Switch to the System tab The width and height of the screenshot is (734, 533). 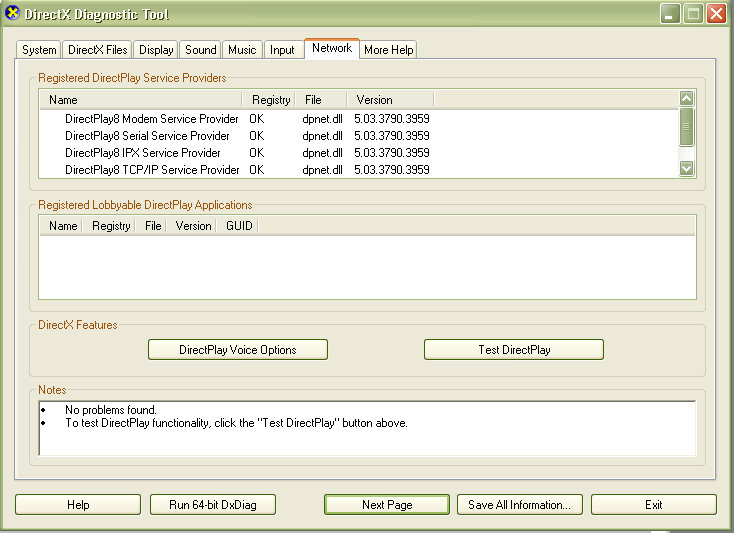click(x=39, y=50)
